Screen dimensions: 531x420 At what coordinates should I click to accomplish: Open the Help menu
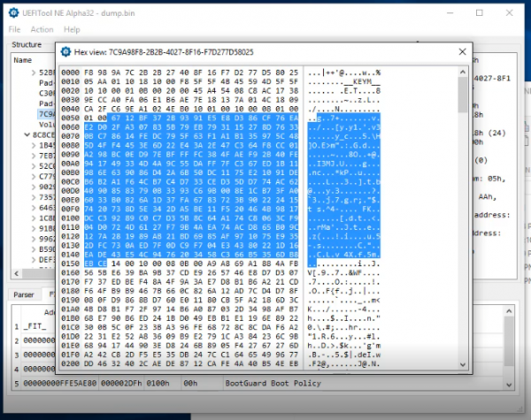(72, 29)
